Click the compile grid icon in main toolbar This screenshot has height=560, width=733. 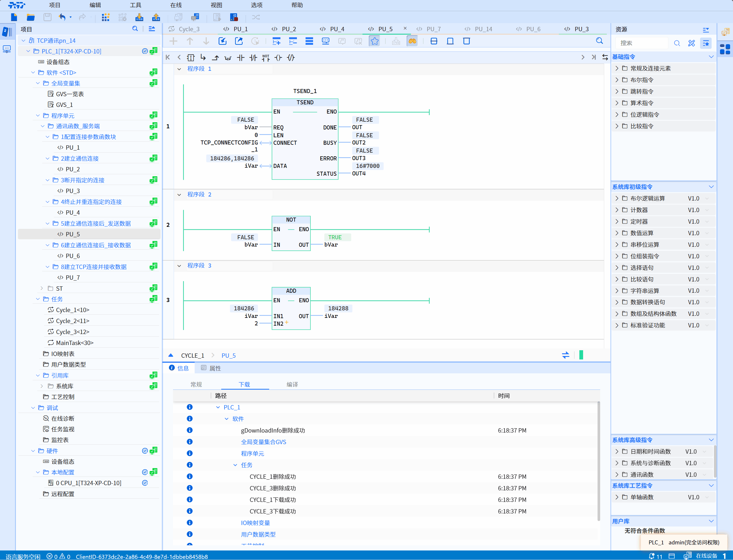[106, 17]
